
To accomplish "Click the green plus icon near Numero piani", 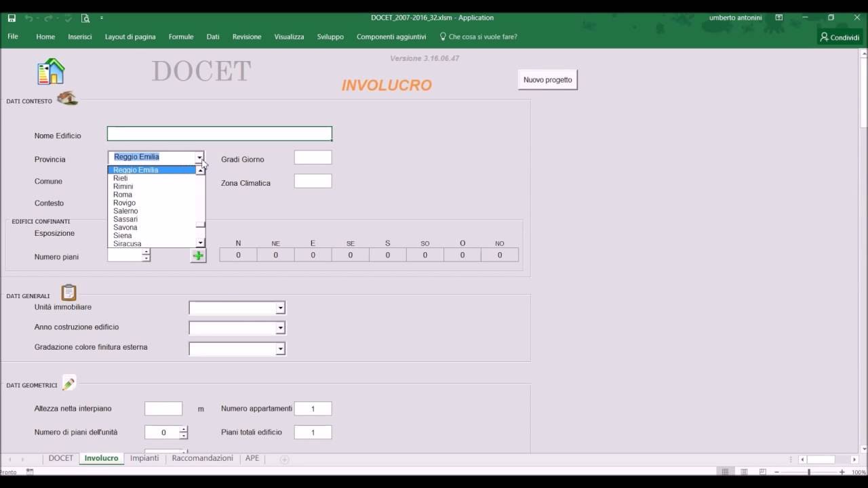I will [x=198, y=256].
